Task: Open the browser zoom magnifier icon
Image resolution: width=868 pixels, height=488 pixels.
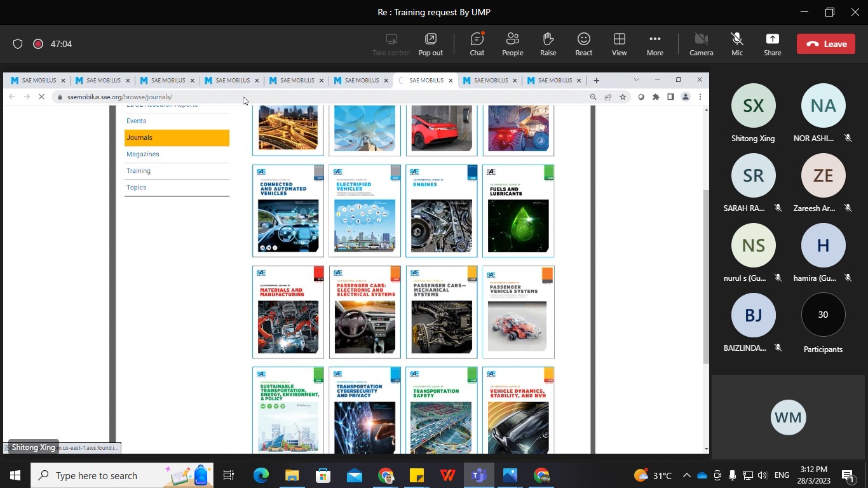Action: coord(593,97)
